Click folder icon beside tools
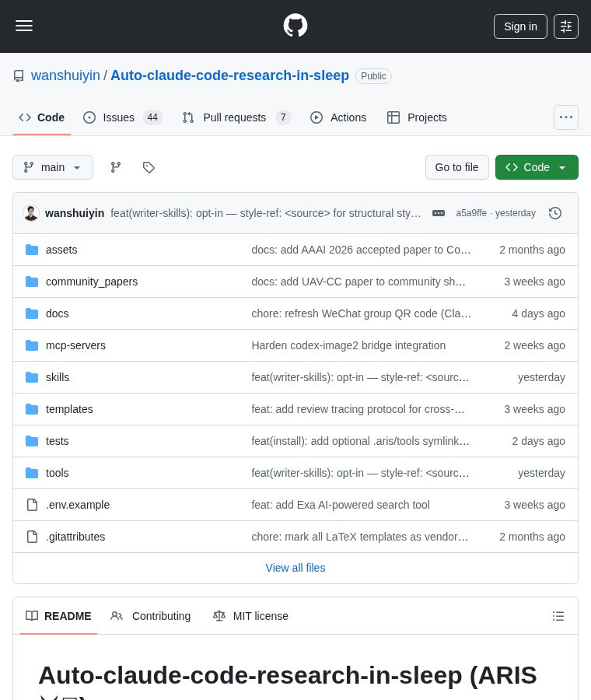Image resolution: width=591 pixels, height=700 pixels. click(x=32, y=473)
